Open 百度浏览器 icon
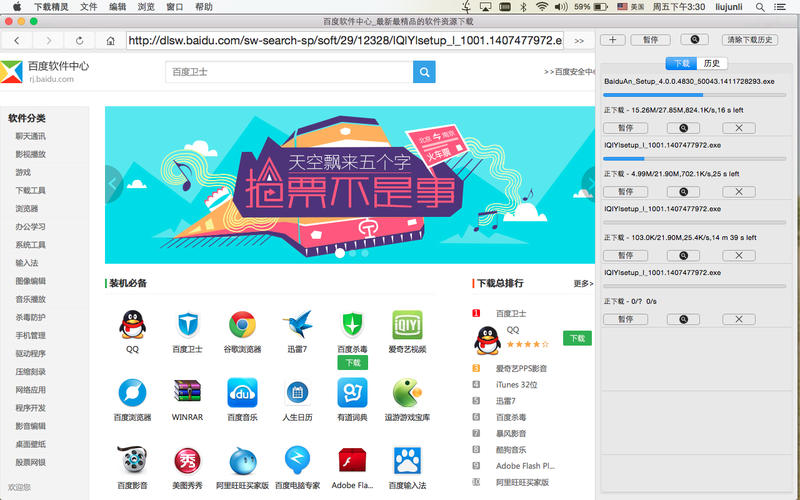This screenshot has width=800, height=500. pos(132,392)
